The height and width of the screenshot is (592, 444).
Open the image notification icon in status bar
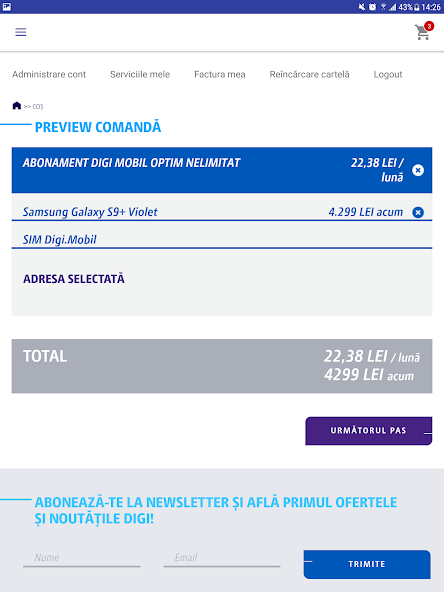pyautogui.click(x=7, y=7)
